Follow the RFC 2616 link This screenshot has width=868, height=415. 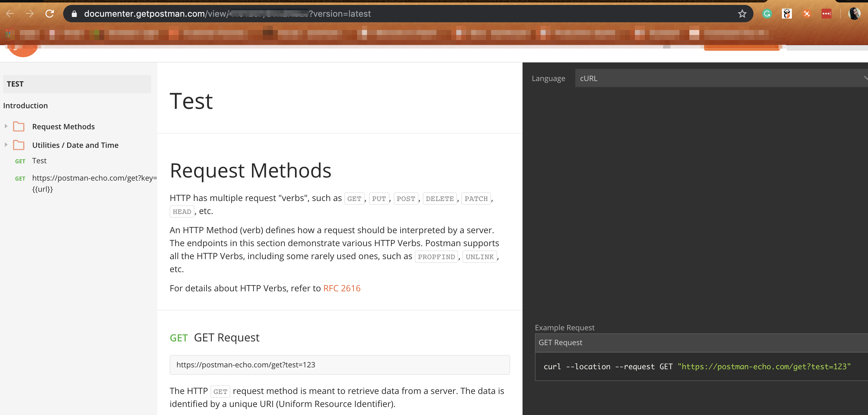pyautogui.click(x=342, y=288)
